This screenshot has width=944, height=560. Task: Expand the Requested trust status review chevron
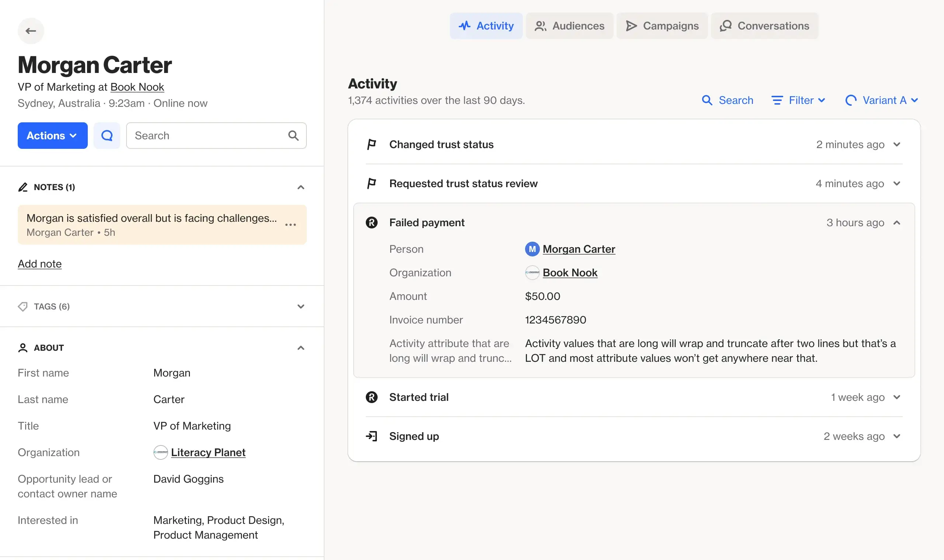tap(897, 183)
